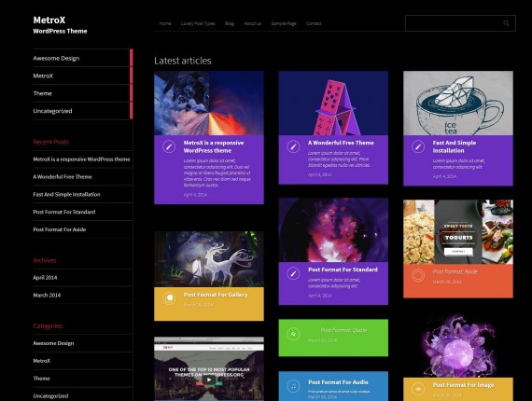Open March 2014 archive
The width and height of the screenshot is (532, 401).
(47, 296)
